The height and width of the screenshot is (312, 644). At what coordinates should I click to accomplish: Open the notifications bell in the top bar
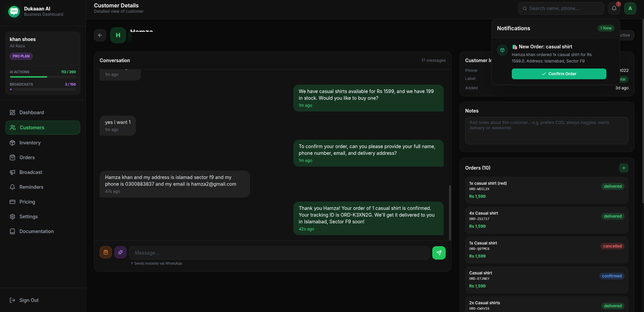tap(614, 8)
